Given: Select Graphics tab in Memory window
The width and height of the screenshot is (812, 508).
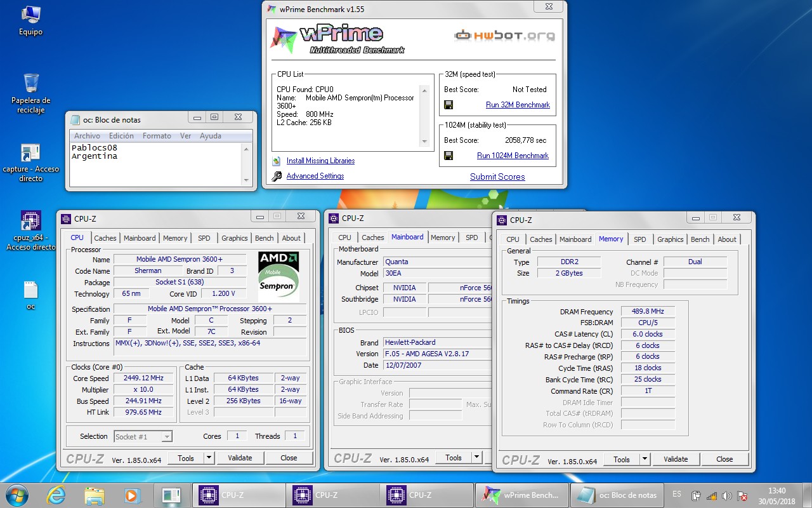Looking at the screenshot, I should click(x=670, y=239).
